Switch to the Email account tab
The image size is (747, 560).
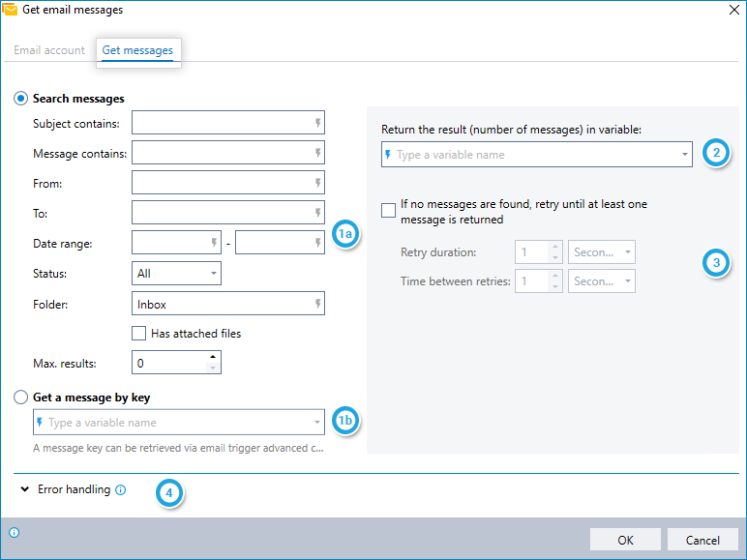tap(49, 50)
